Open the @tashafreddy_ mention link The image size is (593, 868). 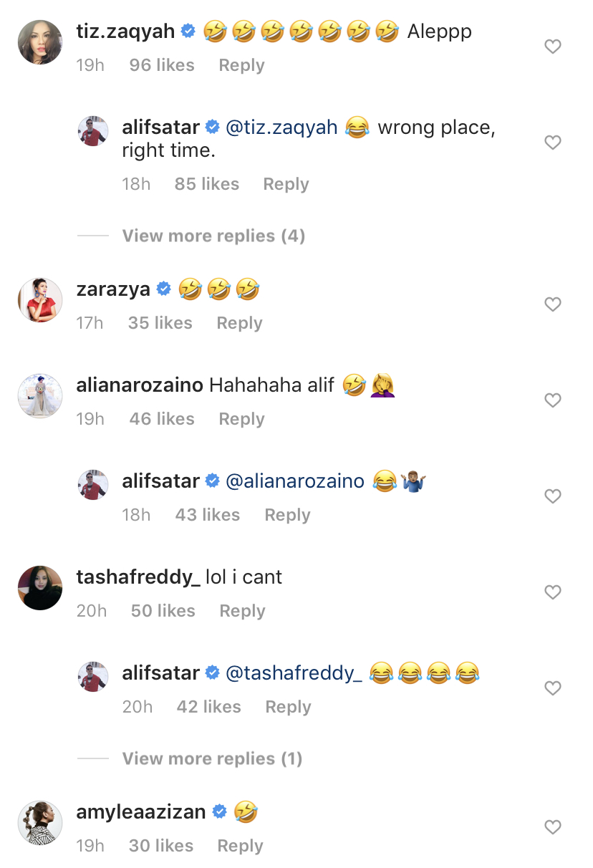click(294, 673)
